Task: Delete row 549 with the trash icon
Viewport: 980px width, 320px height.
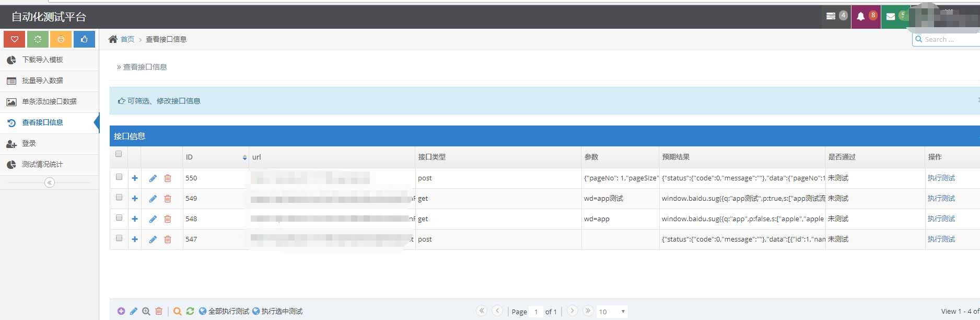Action: tap(168, 199)
